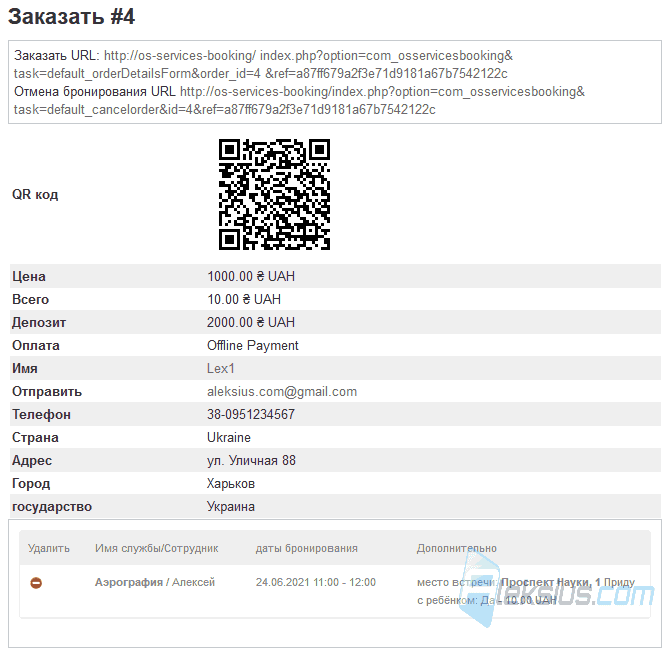Image resolution: width=667 pixels, height=654 pixels.
Task: Click the city value Харьков
Action: coord(231,484)
